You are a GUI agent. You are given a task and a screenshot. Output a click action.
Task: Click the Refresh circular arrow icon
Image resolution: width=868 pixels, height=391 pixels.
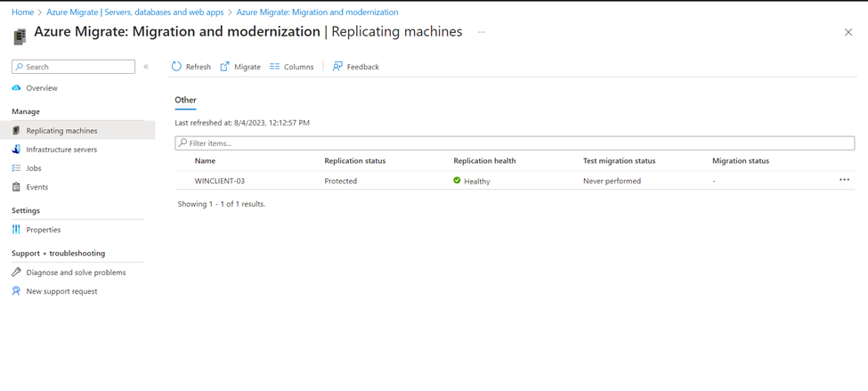[x=176, y=67]
